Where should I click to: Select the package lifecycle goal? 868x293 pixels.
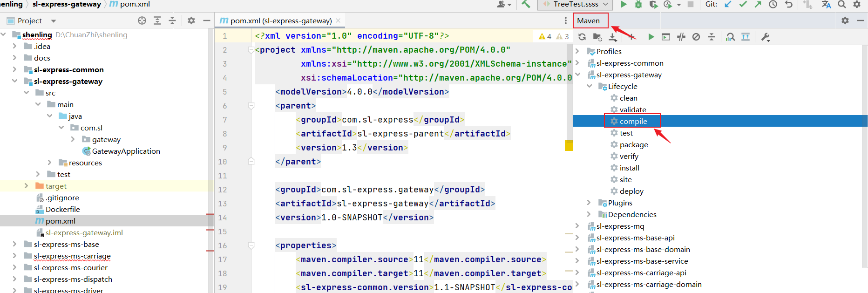point(634,144)
